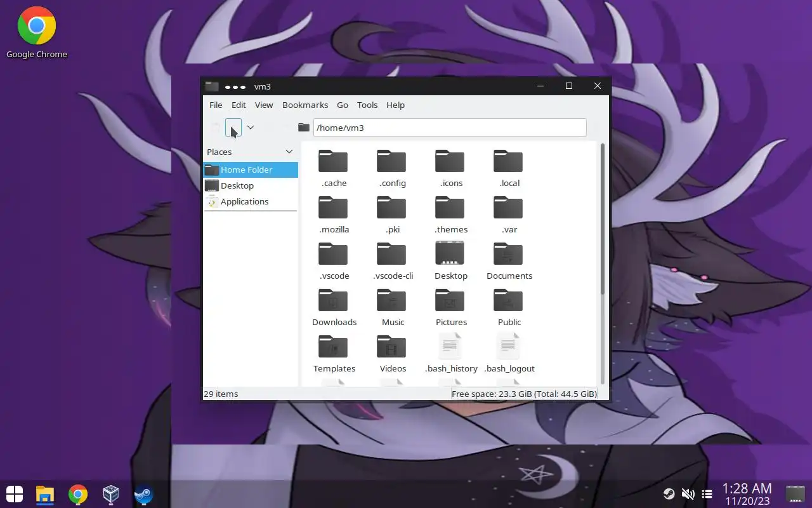Toggle the muted volume tray icon

[x=688, y=494]
